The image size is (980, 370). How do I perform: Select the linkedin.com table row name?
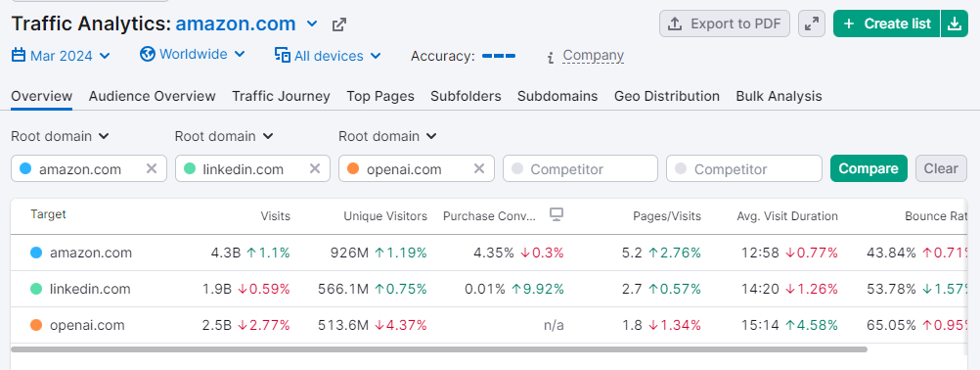click(90, 289)
